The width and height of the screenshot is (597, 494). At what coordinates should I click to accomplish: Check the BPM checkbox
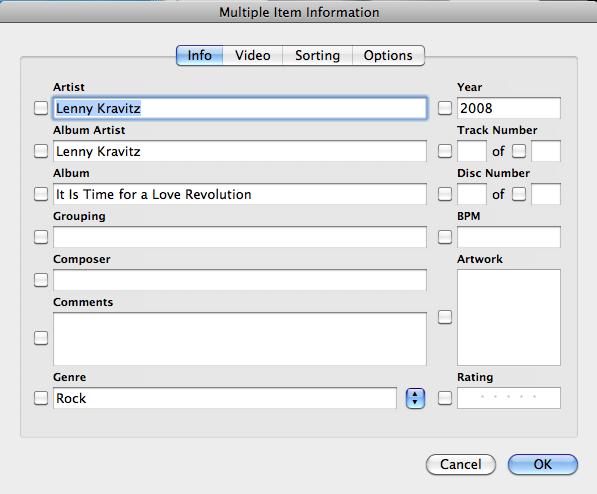pos(445,237)
